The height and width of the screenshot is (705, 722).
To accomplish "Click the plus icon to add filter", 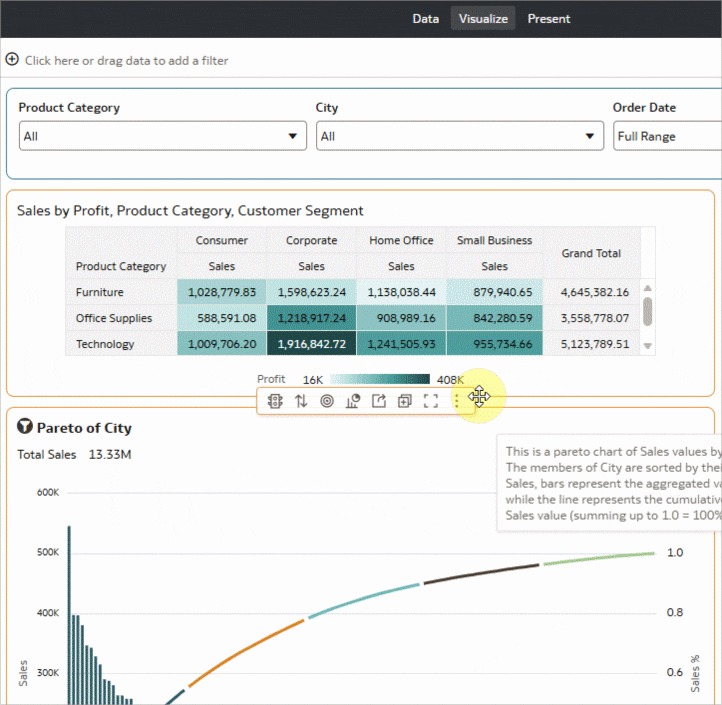I will [x=12, y=60].
